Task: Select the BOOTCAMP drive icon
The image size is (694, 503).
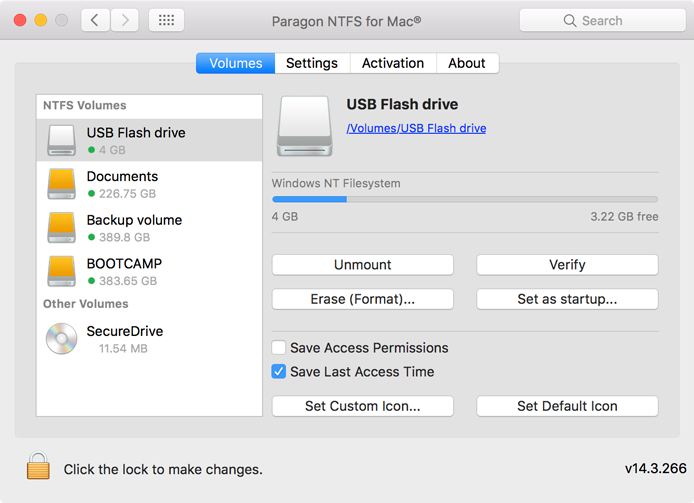Action: (x=61, y=271)
